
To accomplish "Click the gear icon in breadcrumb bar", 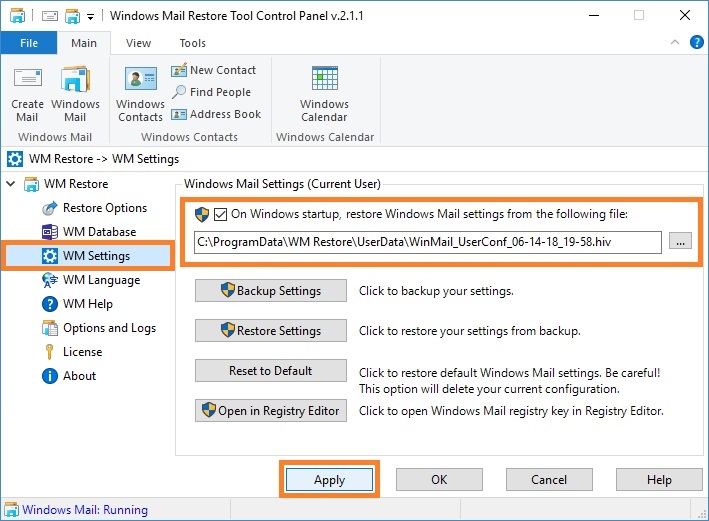I will pyautogui.click(x=14, y=159).
